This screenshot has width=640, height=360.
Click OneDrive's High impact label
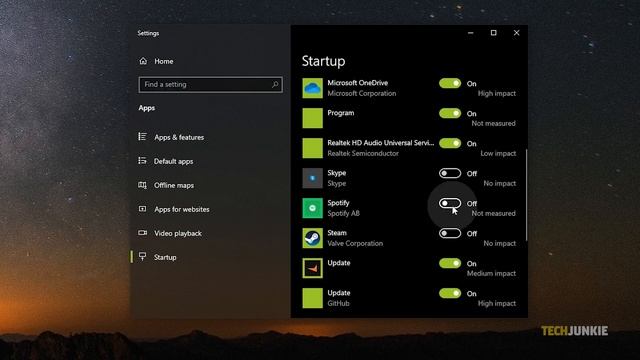pos(497,93)
